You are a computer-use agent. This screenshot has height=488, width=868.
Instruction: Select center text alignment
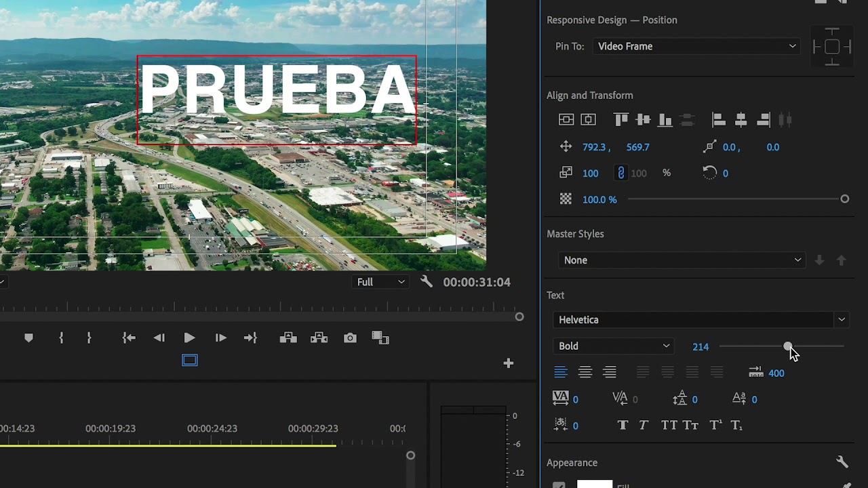[585, 372]
